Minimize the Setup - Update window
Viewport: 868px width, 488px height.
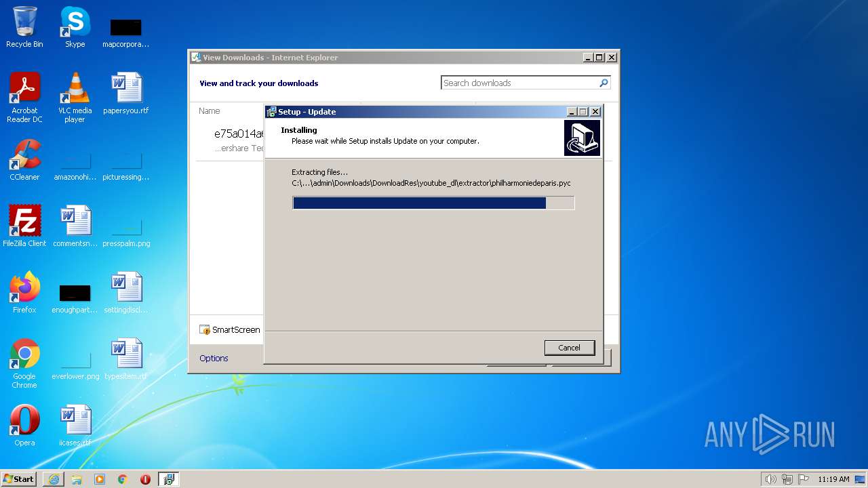click(x=572, y=112)
